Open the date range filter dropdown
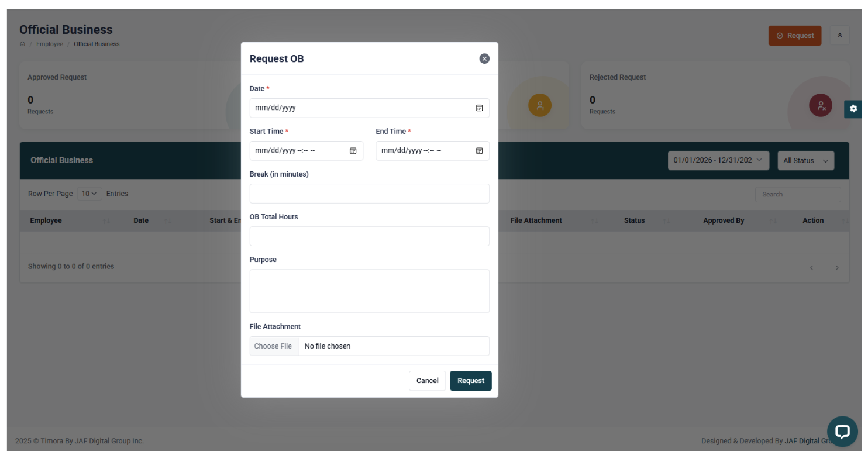The width and height of the screenshot is (868, 462). (718, 160)
